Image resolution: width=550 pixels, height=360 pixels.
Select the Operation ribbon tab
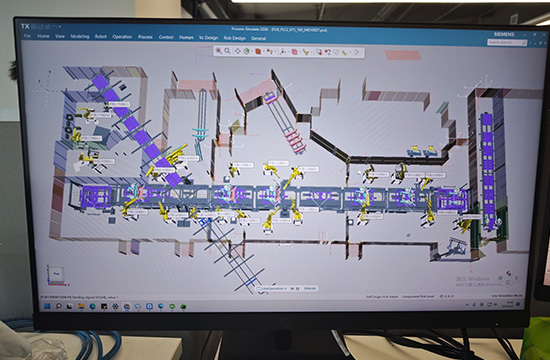122,36
